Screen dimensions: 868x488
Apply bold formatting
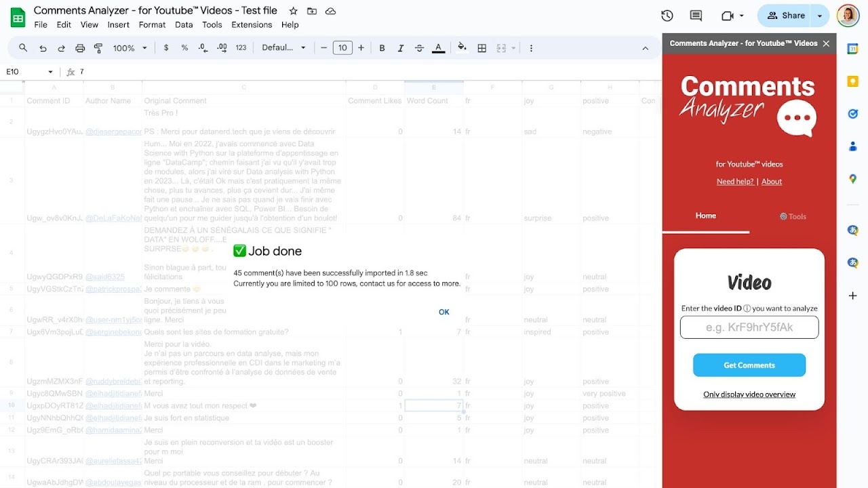click(382, 48)
